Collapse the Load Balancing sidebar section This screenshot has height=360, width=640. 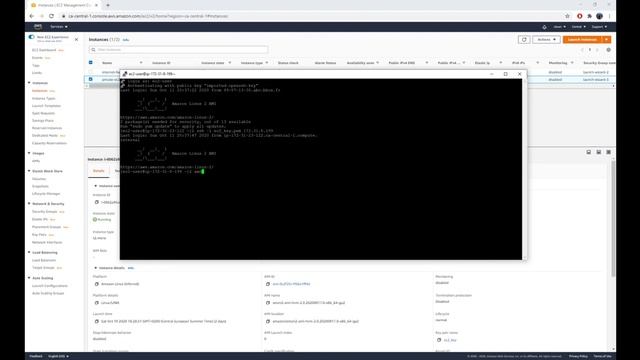29,253
